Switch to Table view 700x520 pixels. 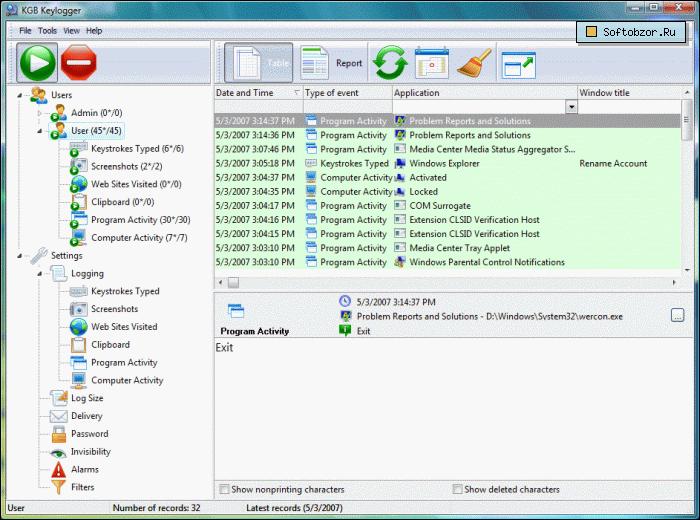(259, 63)
